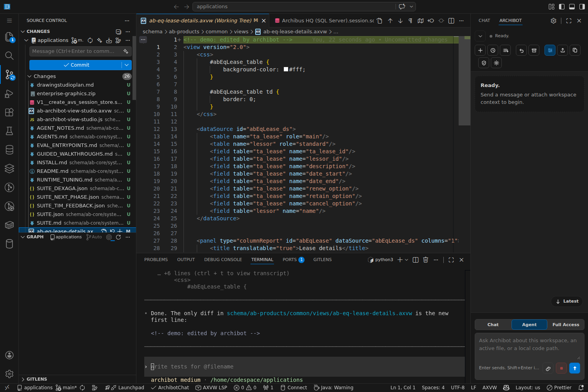The width and height of the screenshot is (588, 392).
Task: Toggle the filter sliders button in Archibot
Action: pyautogui.click(x=550, y=50)
